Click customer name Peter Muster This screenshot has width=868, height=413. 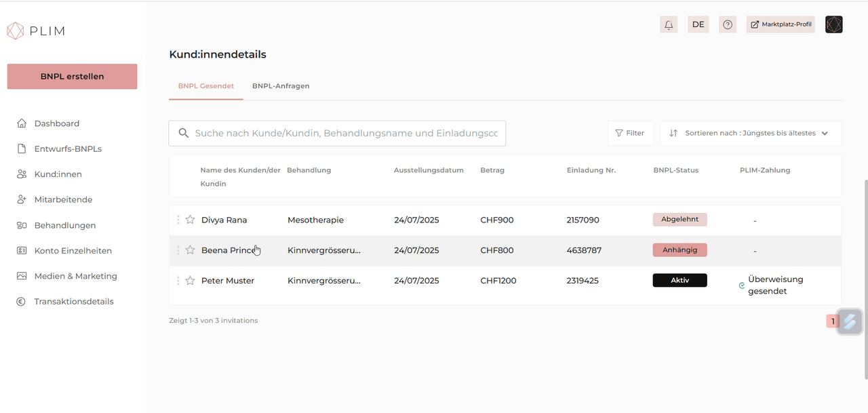(x=228, y=281)
